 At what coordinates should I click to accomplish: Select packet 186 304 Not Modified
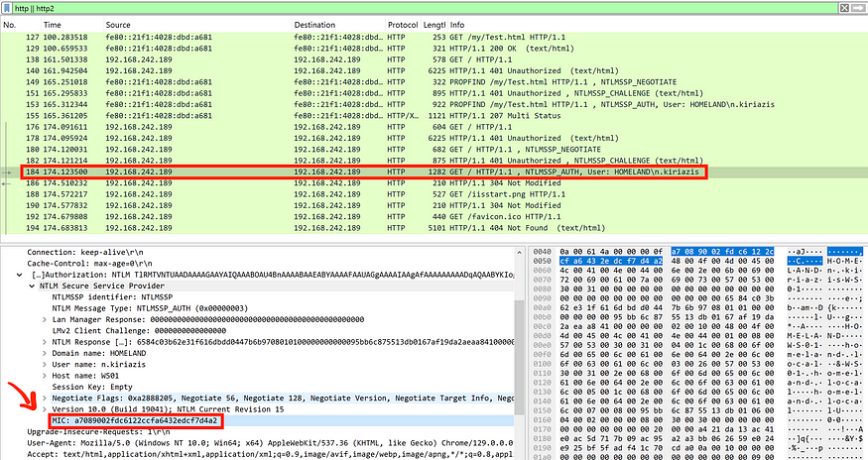point(434,182)
